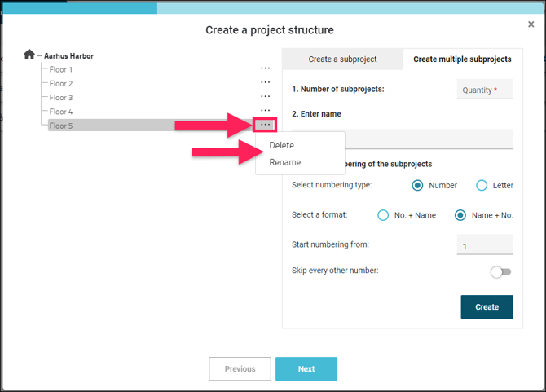The width and height of the screenshot is (546, 392).
Task: Choose Rename from the context menu
Action: click(285, 162)
